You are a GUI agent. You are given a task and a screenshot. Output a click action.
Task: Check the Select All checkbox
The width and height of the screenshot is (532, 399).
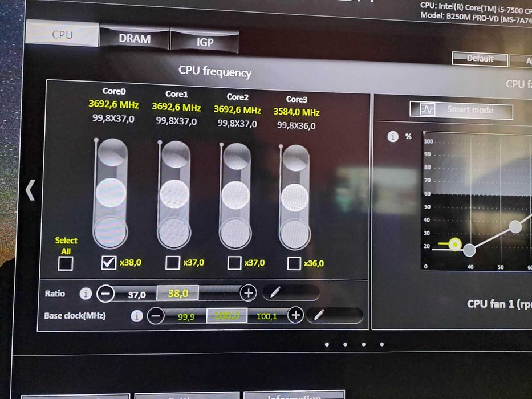click(x=66, y=263)
